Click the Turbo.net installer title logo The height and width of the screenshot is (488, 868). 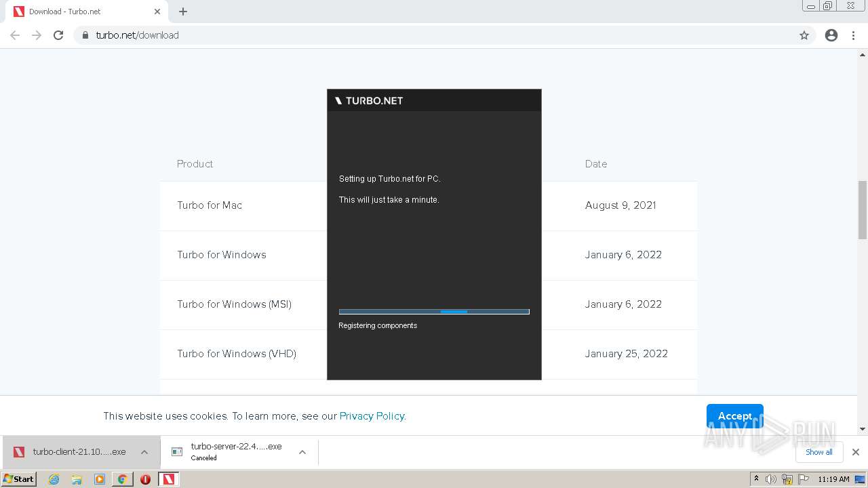pyautogui.click(x=369, y=100)
